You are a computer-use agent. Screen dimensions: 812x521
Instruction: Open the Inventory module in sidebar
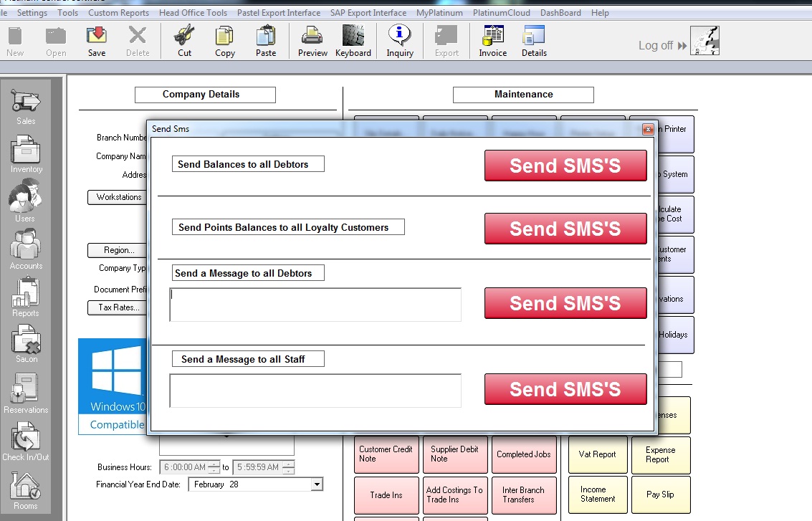[x=27, y=154]
